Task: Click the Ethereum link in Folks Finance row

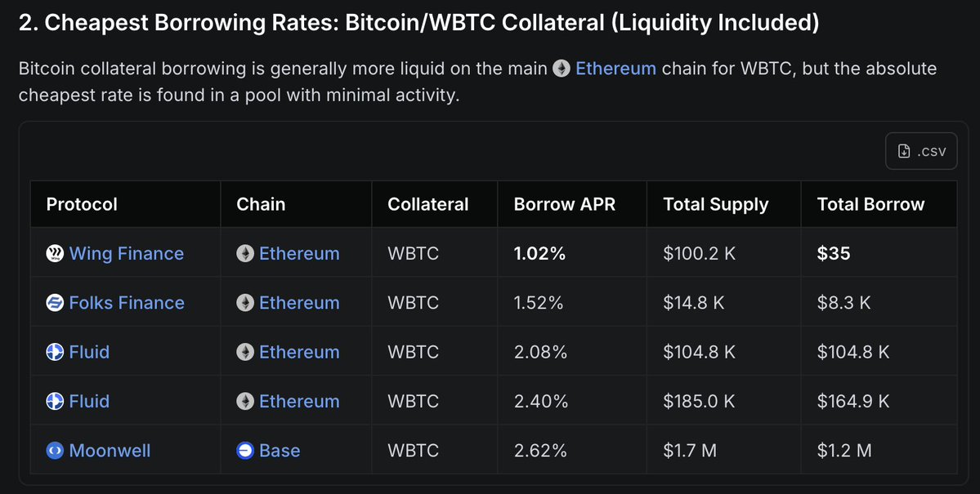Action: point(299,303)
